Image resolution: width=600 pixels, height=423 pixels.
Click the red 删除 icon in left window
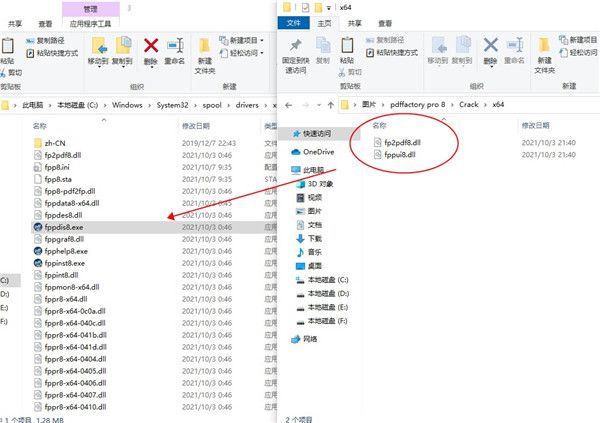click(151, 46)
